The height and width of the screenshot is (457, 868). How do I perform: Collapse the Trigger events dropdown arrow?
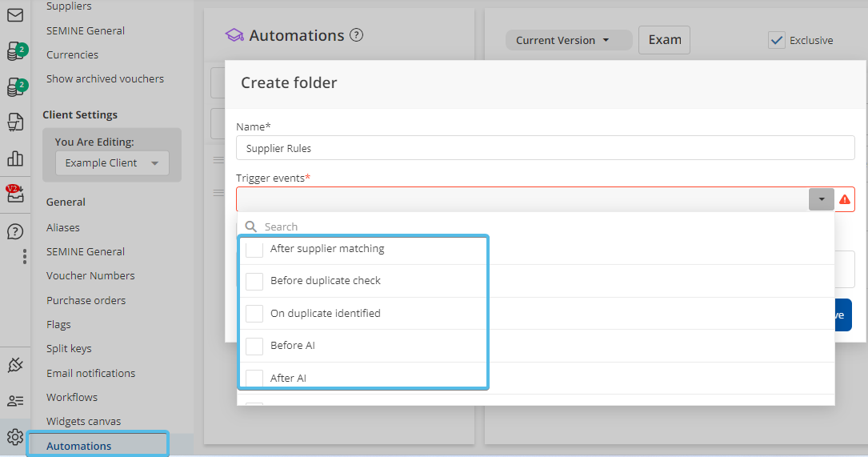pyautogui.click(x=821, y=199)
